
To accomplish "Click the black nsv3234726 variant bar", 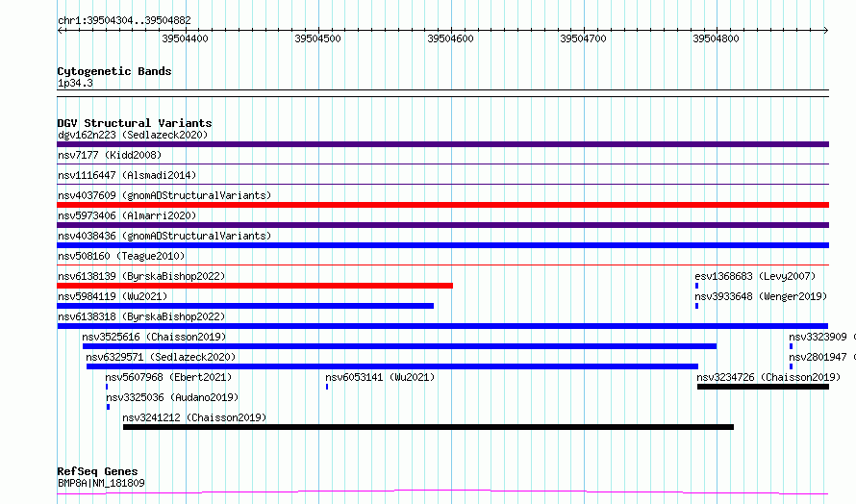I will click(764, 387).
